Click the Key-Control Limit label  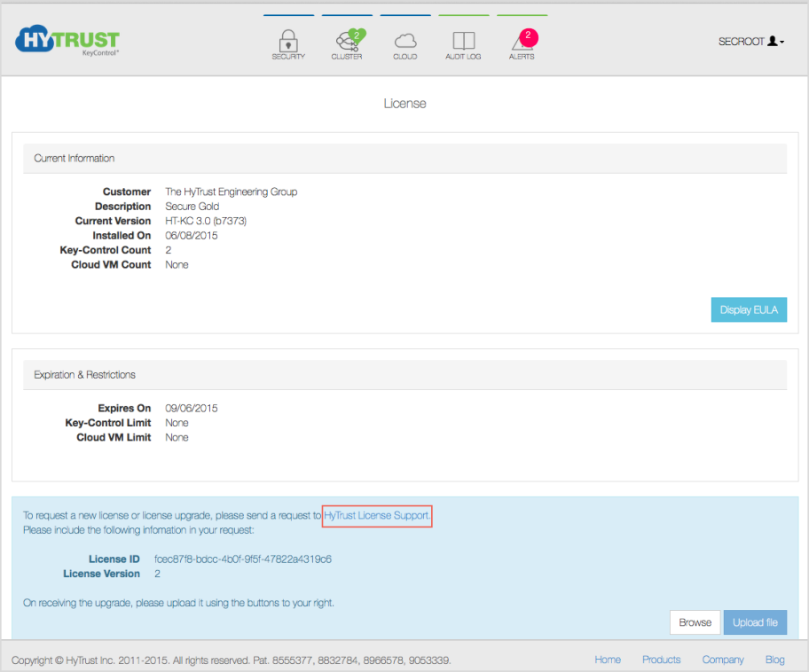pyautogui.click(x=108, y=423)
